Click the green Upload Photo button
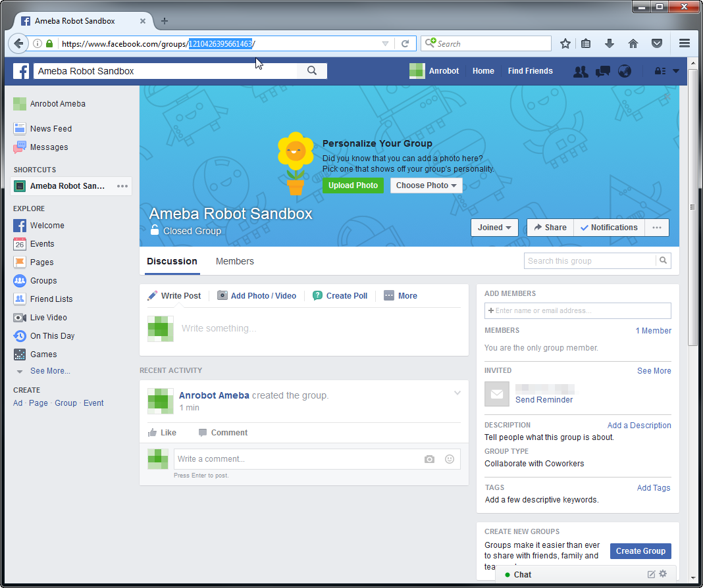The height and width of the screenshot is (588, 703). pyautogui.click(x=353, y=185)
